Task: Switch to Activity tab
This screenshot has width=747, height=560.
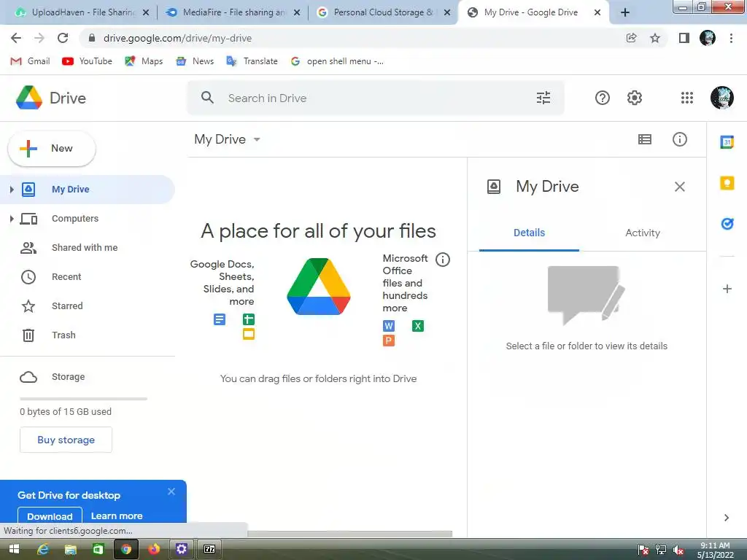Action: (642, 233)
